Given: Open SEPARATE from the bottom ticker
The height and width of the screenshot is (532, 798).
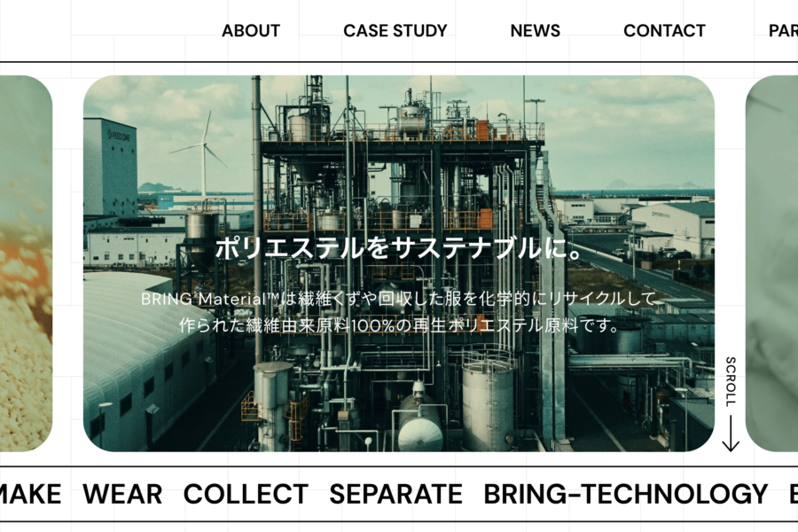Looking at the screenshot, I should (x=395, y=494).
